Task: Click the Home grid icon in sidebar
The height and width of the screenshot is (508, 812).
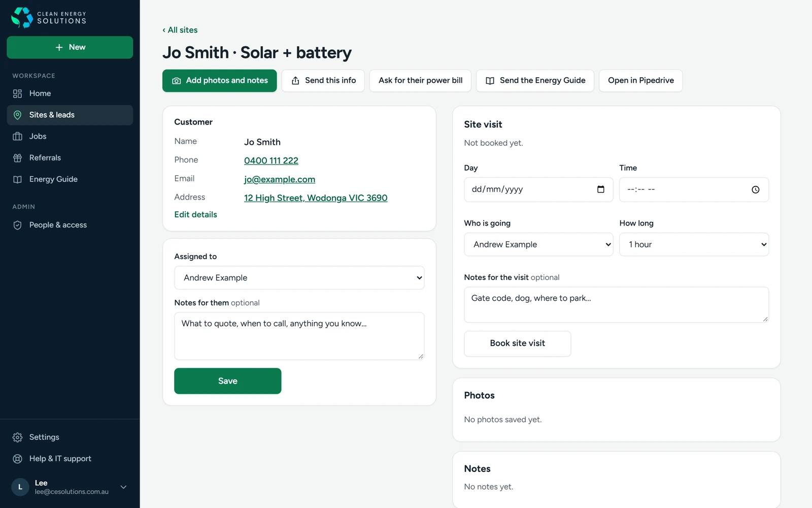Action: pyautogui.click(x=17, y=93)
